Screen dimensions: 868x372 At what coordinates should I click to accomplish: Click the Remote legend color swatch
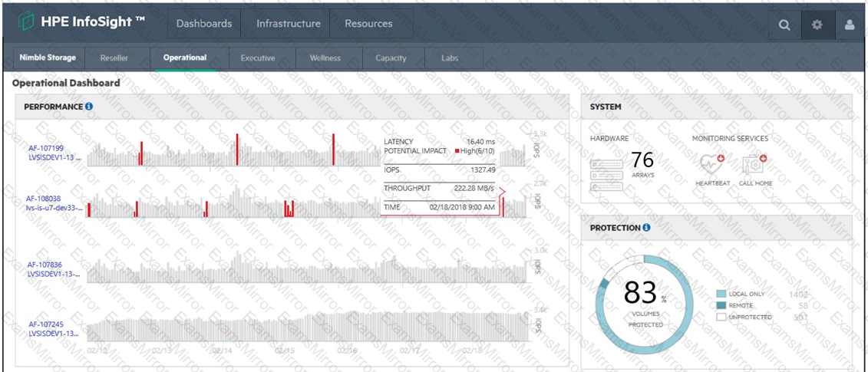pos(721,305)
